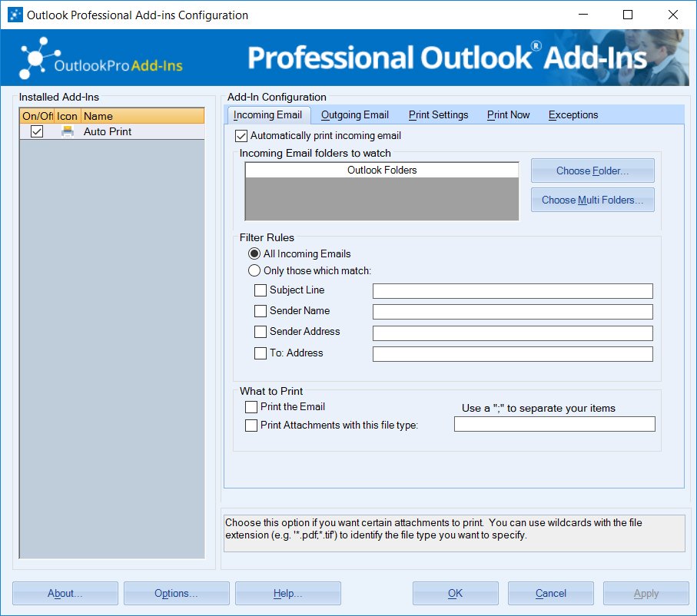The height and width of the screenshot is (616, 697).
Task: Click the Auto Print printer icon
Action: [68, 131]
